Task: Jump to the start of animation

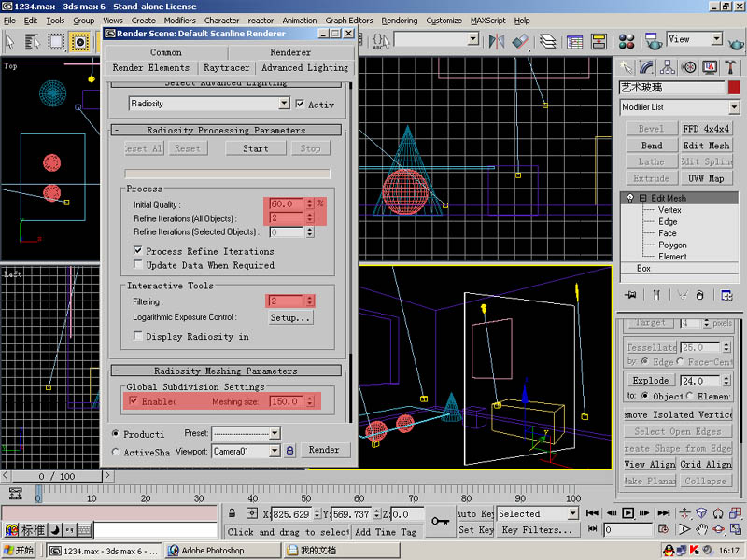Action: [592, 512]
